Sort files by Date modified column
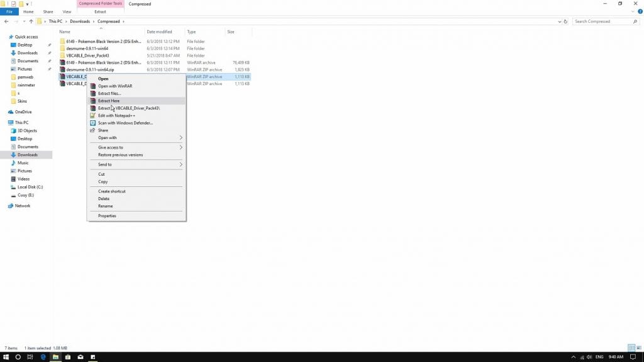The image size is (644, 362). click(x=159, y=31)
